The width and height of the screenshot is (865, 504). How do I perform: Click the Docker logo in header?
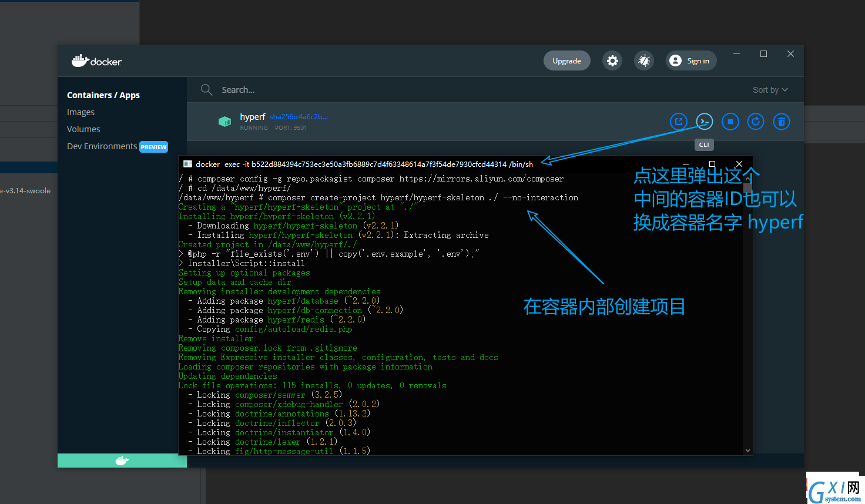click(96, 61)
